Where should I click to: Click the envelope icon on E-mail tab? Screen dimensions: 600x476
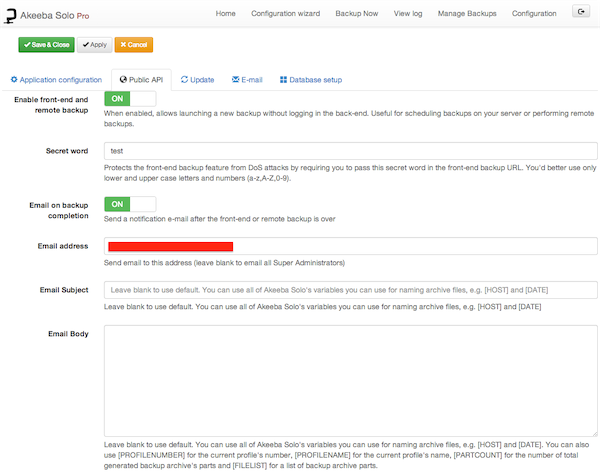(x=235, y=79)
